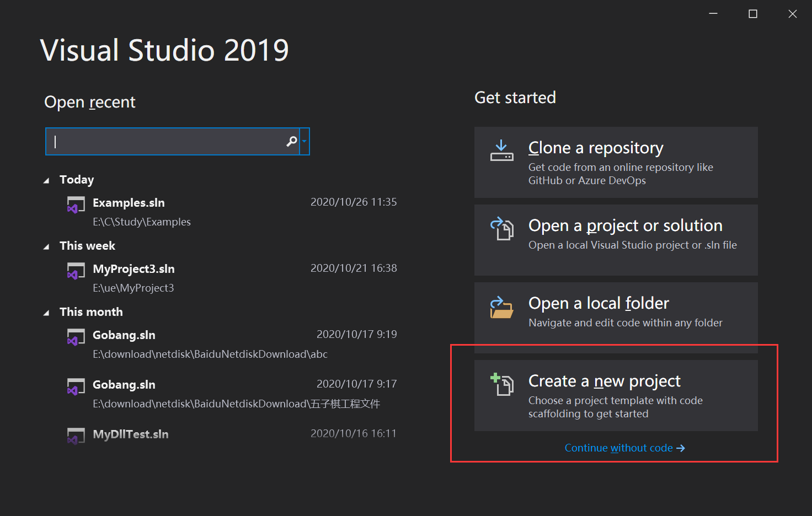Screen dimensions: 812x516
Task: Click the timestamp 2020/10/17 9:19
Action: [356, 334]
